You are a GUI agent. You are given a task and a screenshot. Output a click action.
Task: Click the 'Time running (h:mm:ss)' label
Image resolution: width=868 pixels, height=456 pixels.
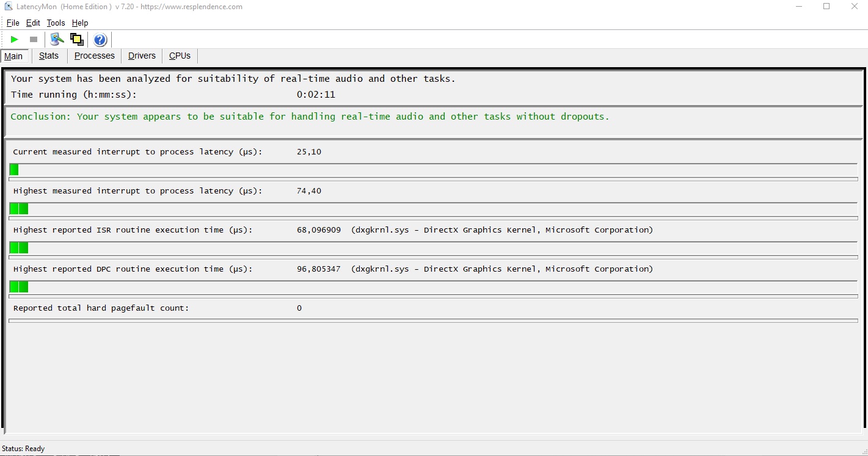74,95
